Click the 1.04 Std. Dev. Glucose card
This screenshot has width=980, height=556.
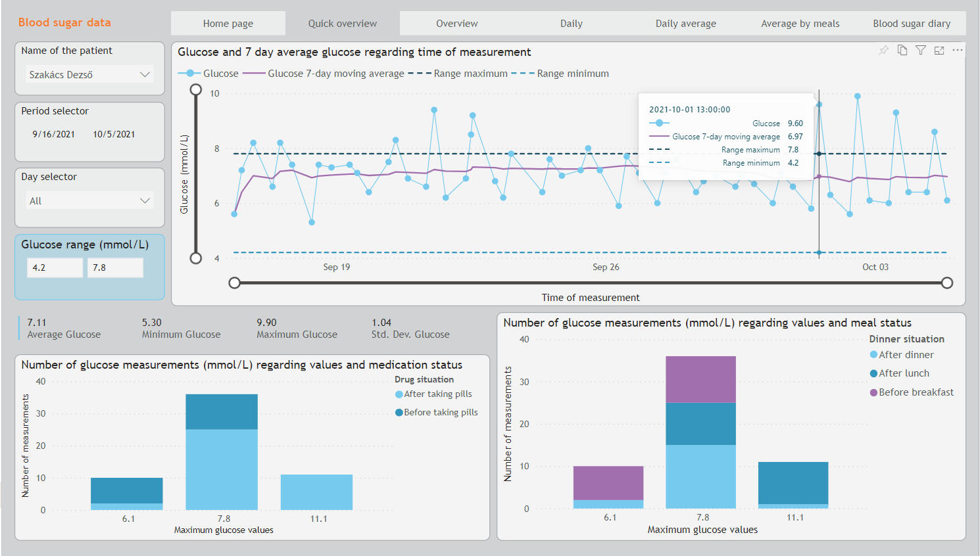[410, 329]
